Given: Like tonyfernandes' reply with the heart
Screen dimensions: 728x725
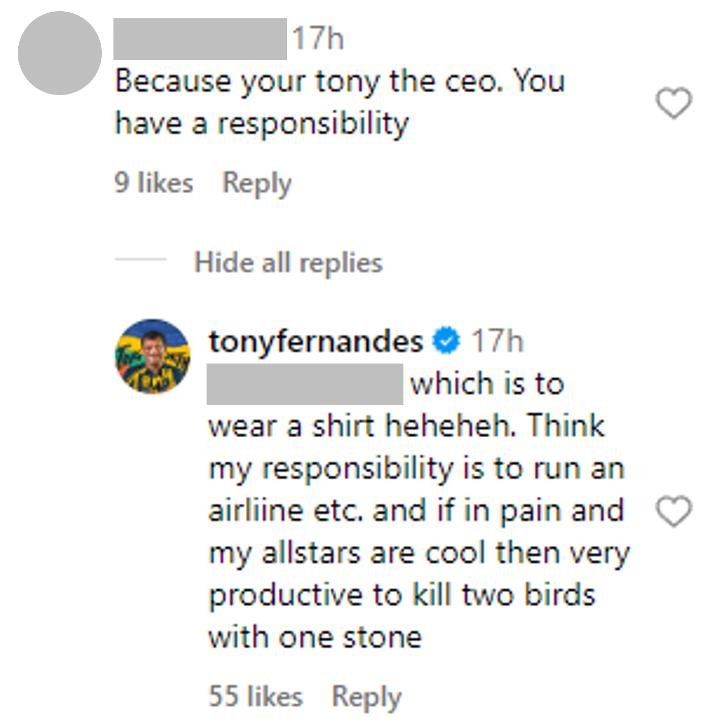Looking at the screenshot, I should [674, 511].
